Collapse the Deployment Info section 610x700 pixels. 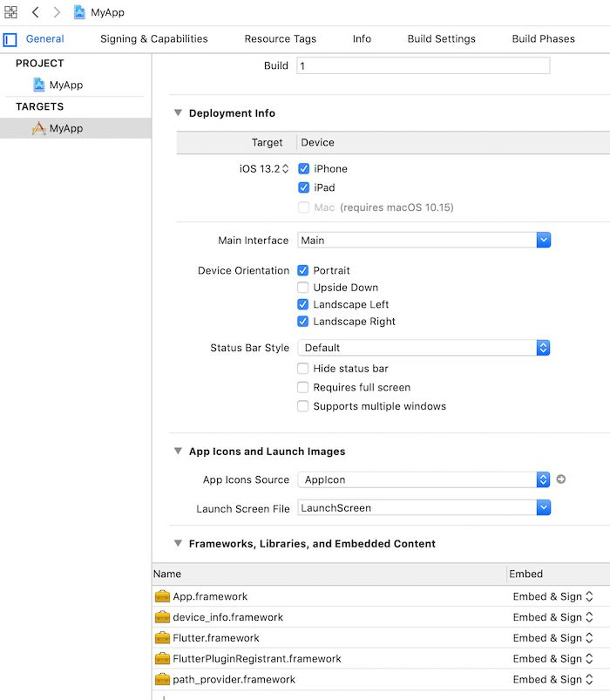[178, 113]
